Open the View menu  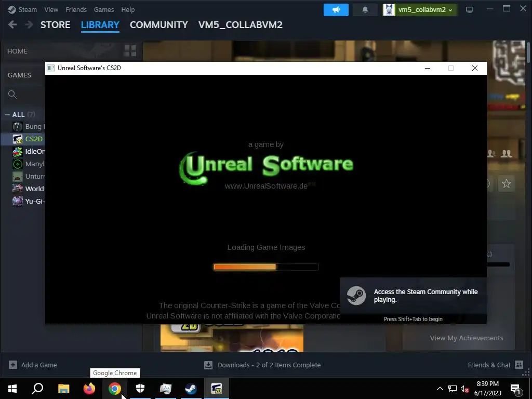(51, 9)
